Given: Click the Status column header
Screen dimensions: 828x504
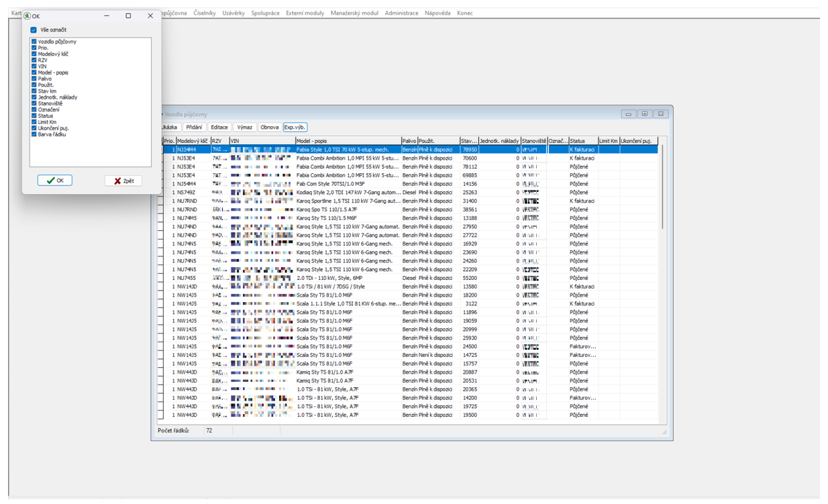Looking at the screenshot, I should (582, 141).
